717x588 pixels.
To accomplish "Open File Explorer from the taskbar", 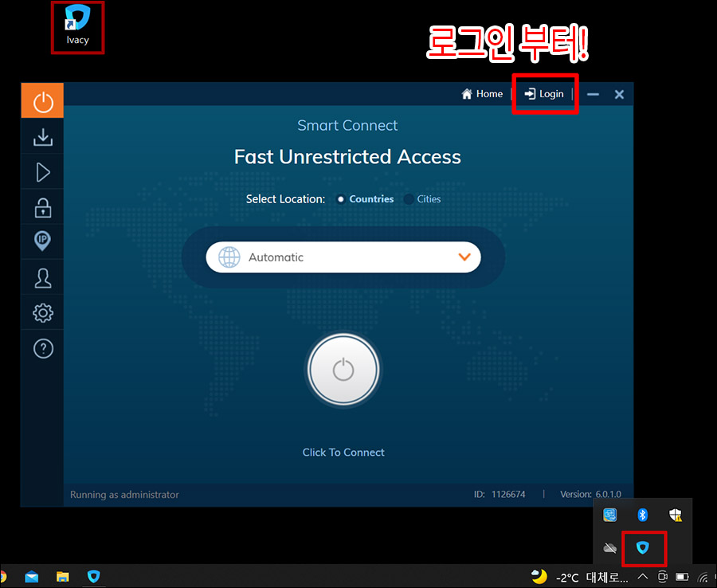I will (63, 577).
